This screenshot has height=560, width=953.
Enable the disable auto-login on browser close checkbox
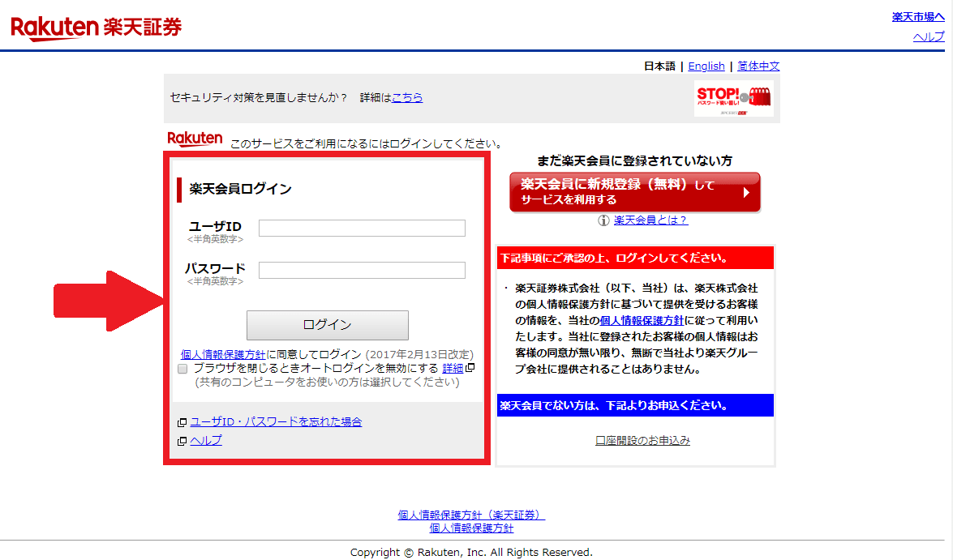tap(182, 369)
